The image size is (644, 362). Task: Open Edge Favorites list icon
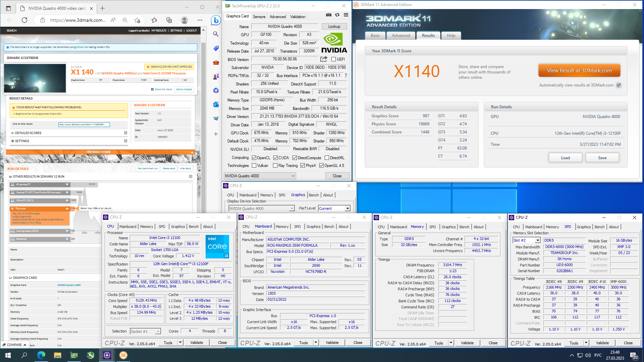(x=154, y=20)
